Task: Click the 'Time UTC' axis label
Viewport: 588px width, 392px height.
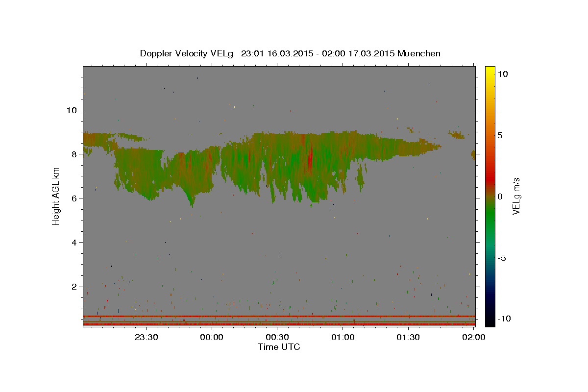Action: [x=279, y=347]
